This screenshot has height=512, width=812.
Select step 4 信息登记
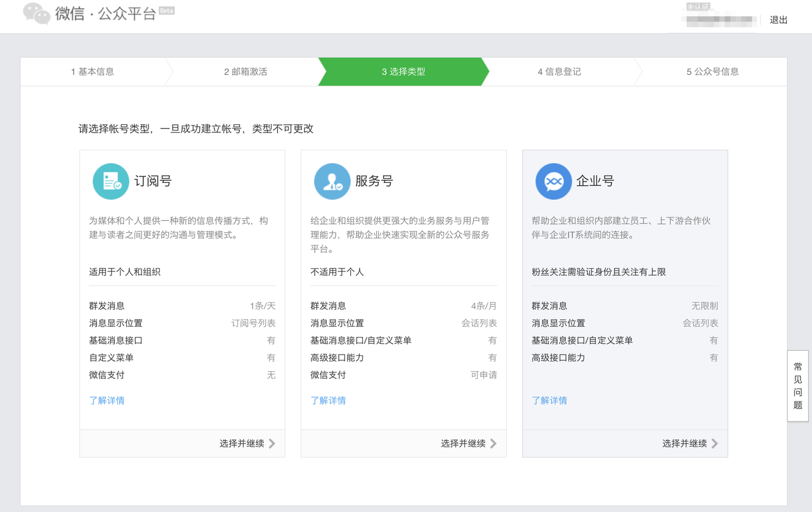tap(560, 72)
